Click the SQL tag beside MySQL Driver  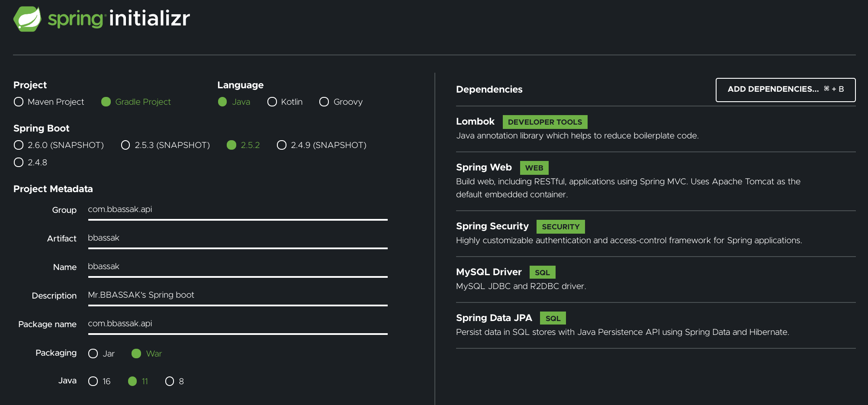click(542, 273)
